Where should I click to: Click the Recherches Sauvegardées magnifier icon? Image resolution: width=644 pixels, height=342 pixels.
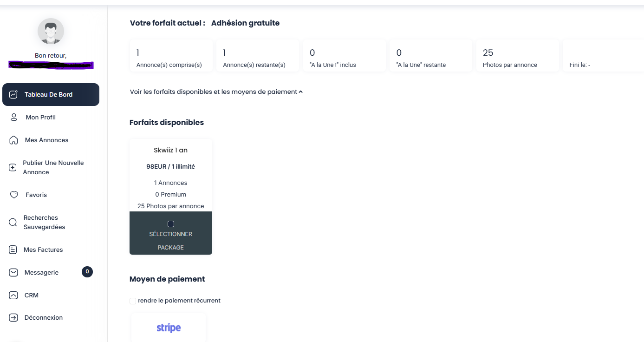coord(13,223)
